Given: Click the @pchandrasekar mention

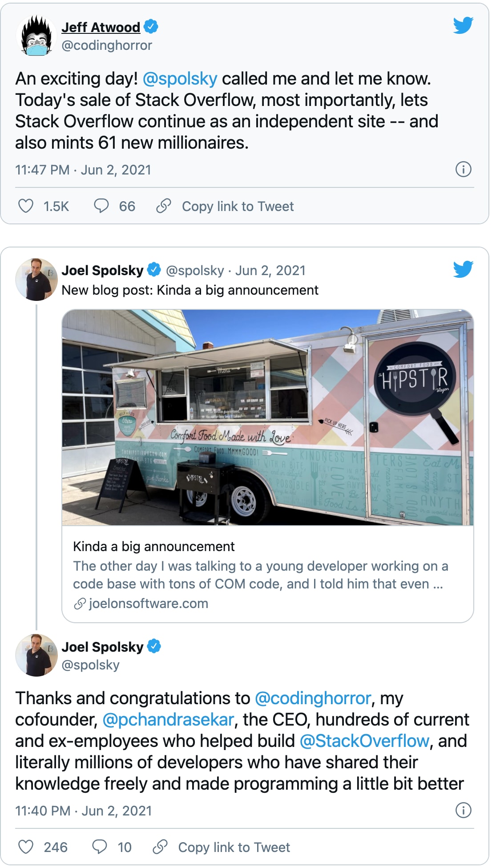Looking at the screenshot, I should point(168,720).
